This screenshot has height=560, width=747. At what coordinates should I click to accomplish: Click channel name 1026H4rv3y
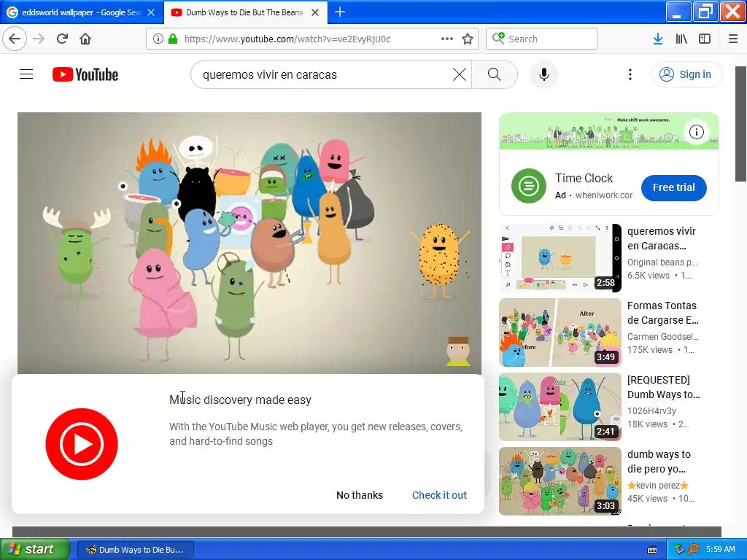[x=651, y=411]
